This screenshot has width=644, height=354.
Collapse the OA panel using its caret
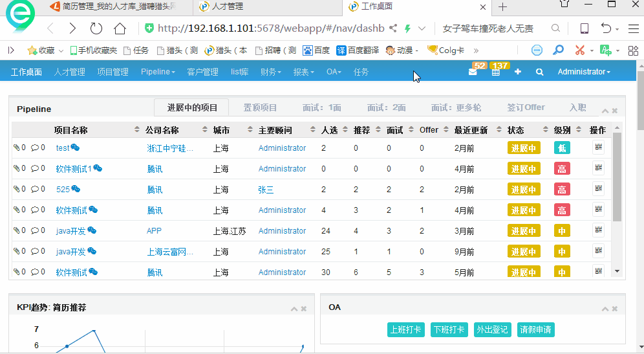coord(605,309)
